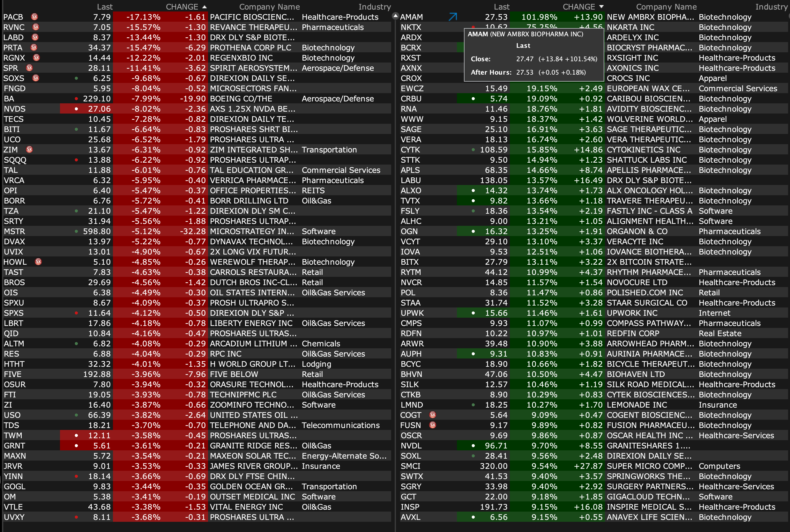Click the red icon next to ZIM
This screenshot has height=532, width=790.
pos(30,149)
